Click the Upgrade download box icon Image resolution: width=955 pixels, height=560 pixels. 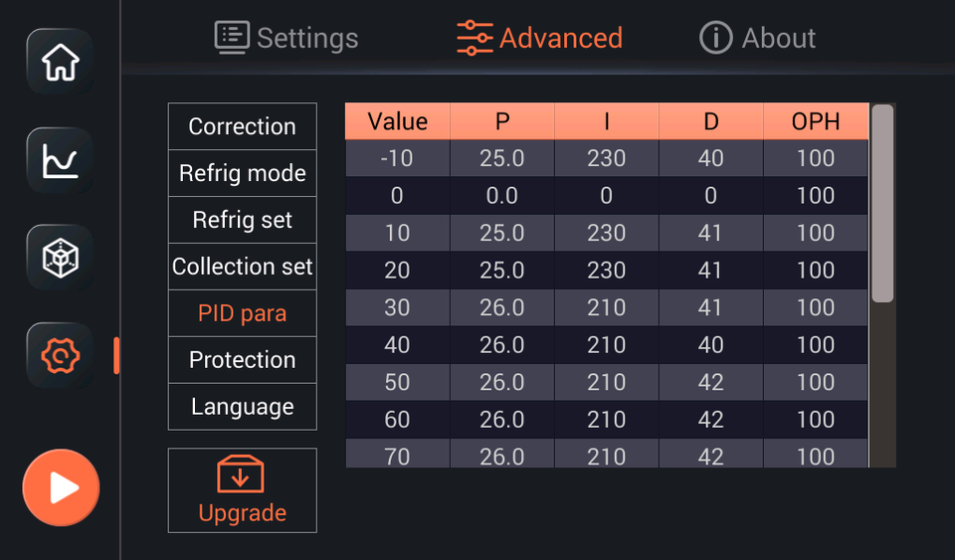(241, 474)
